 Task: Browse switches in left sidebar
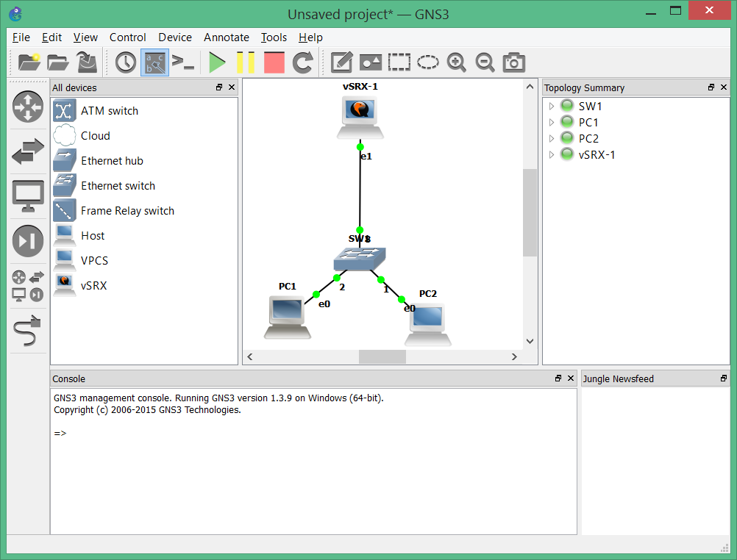[x=28, y=151]
